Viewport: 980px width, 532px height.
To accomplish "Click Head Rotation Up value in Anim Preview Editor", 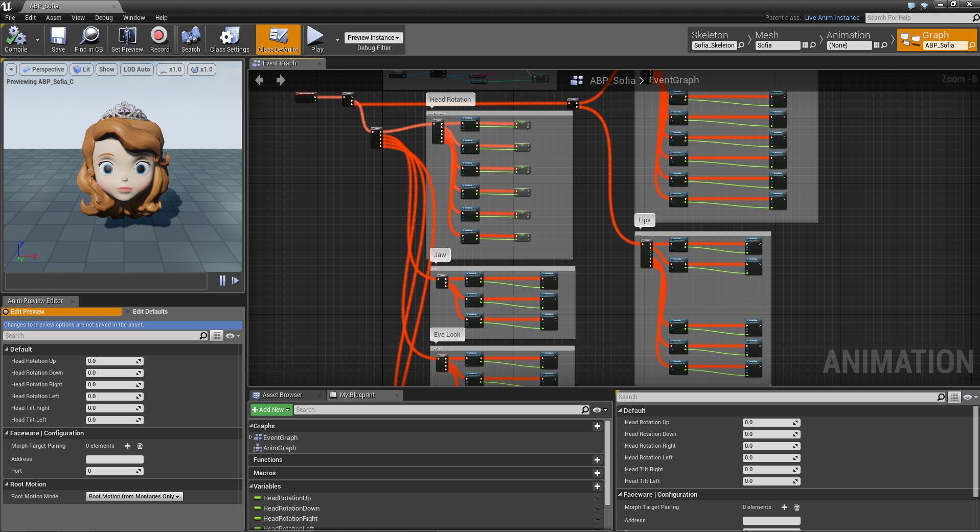I will (115, 361).
